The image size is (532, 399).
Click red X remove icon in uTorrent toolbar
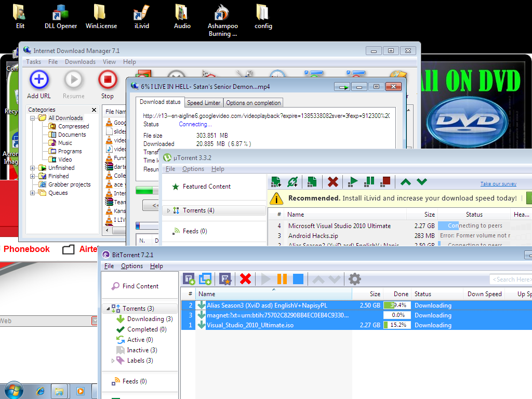point(333,182)
